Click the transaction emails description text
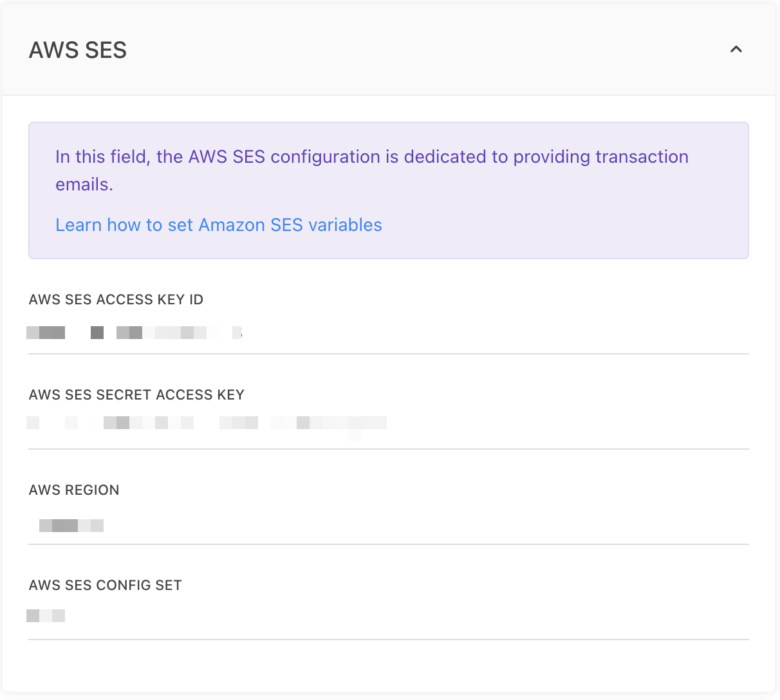The image size is (780, 700). (x=371, y=157)
